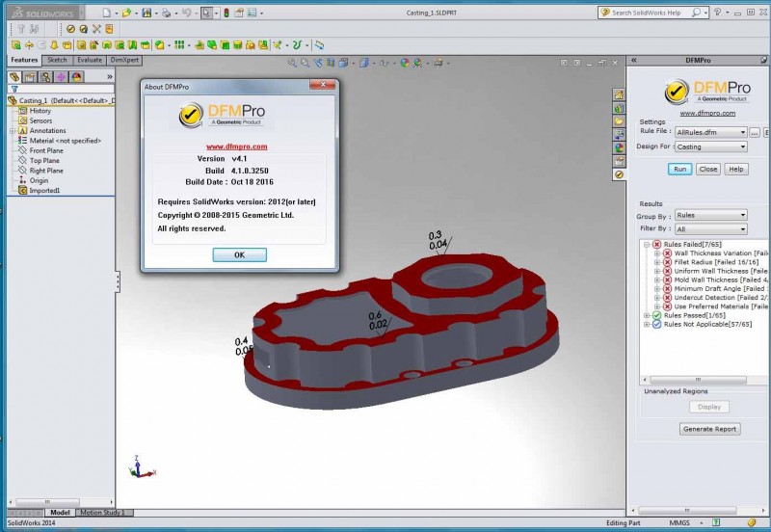Screen dimensions: 771x532
Task: Expand the Annotations tree node
Action: 13,131
